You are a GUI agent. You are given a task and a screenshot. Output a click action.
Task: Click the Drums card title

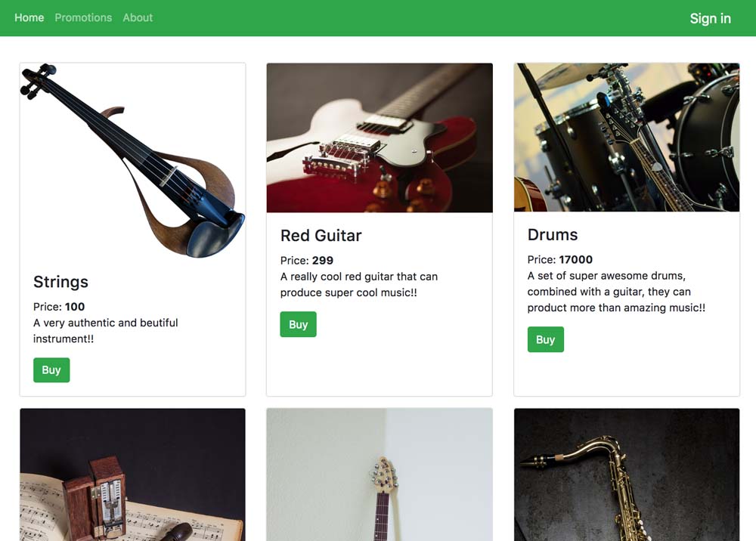[553, 235]
